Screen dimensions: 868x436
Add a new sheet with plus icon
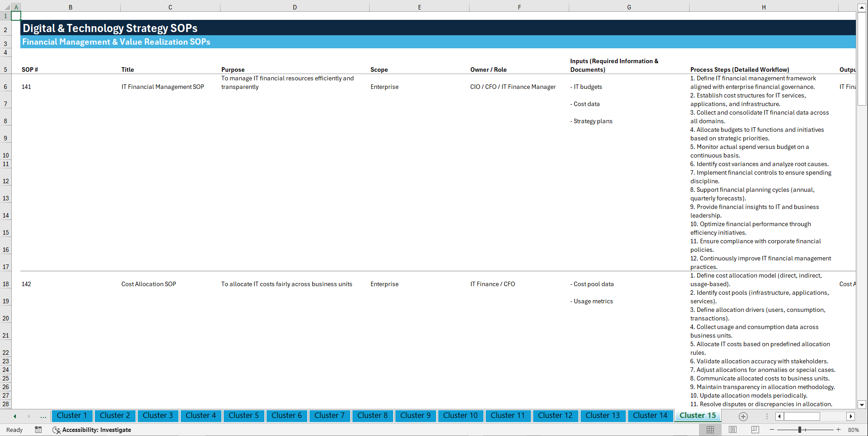[x=743, y=416]
